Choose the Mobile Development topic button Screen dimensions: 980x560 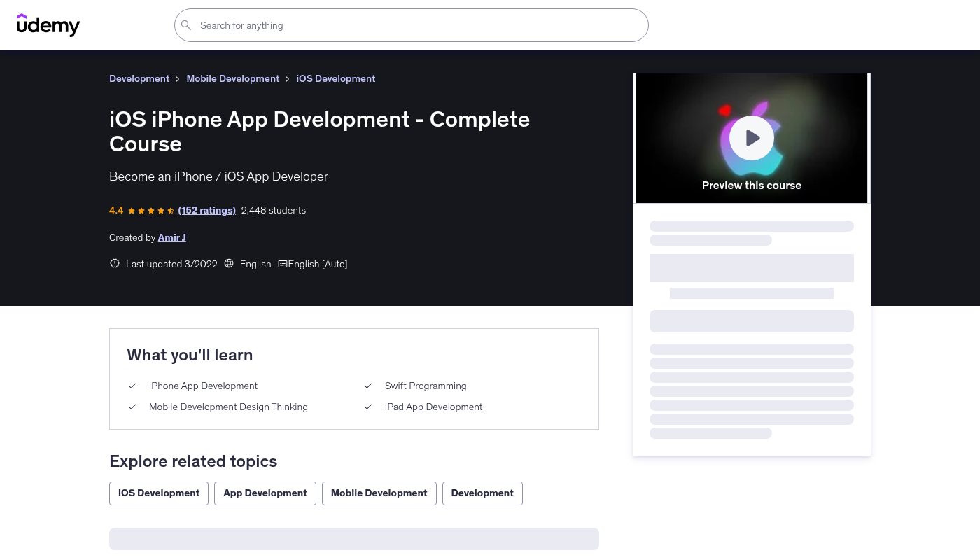click(x=379, y=493)
